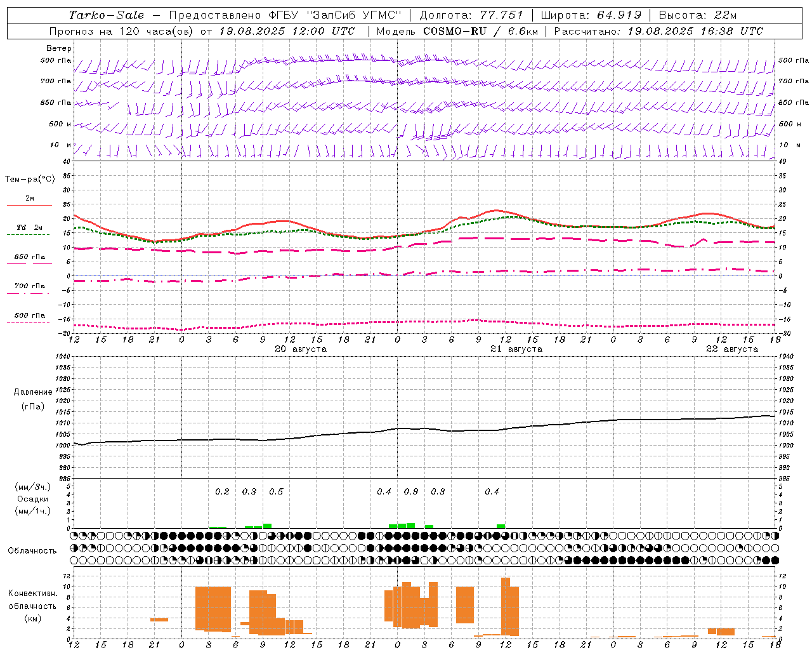Click the 'Высота: 22м' field
This screenshot has width=812, height=650.
(698, 15)
